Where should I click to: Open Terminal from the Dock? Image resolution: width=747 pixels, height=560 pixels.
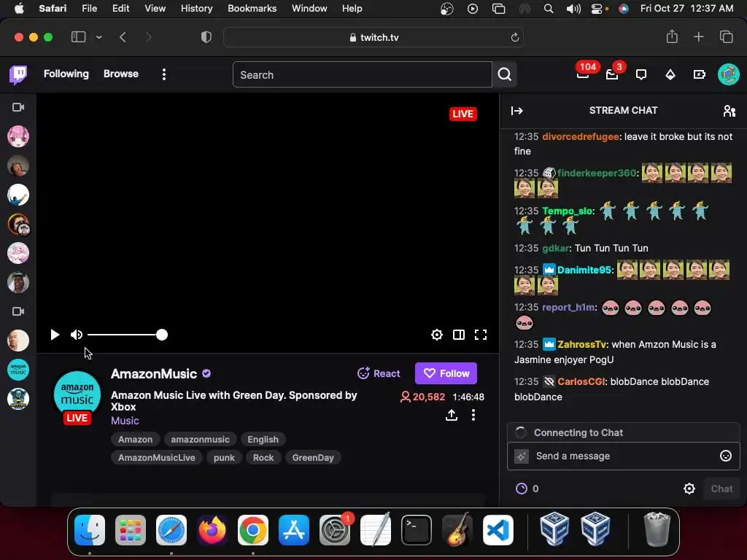(x=417, y=530)
